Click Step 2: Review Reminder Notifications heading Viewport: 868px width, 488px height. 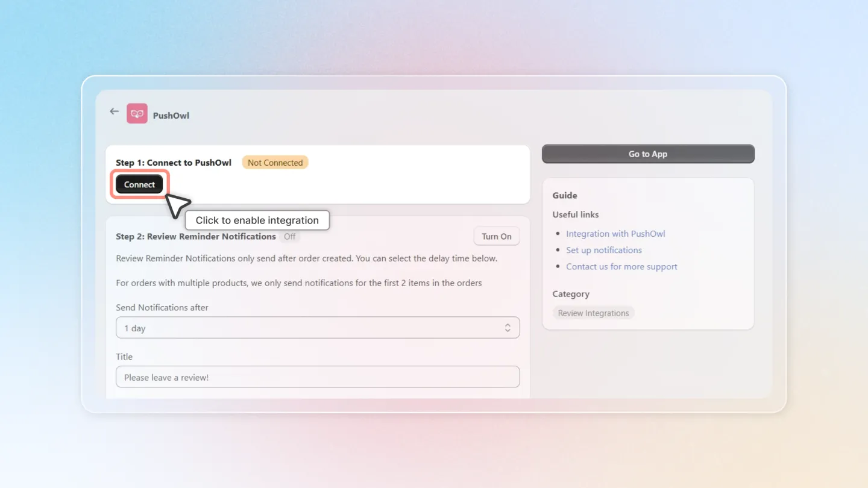tap(196, 236)
